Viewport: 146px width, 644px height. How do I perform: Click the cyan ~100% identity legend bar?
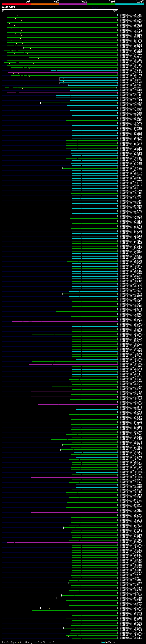tap(130, 4)
